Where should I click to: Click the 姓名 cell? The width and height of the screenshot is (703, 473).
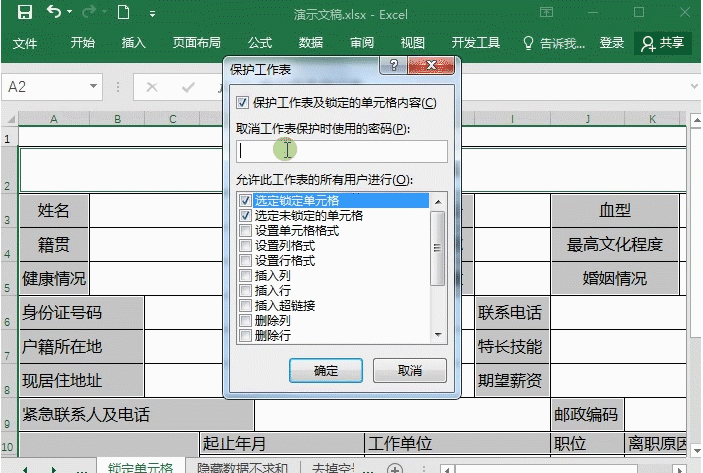pyautogui.click(x=54, y=210)
